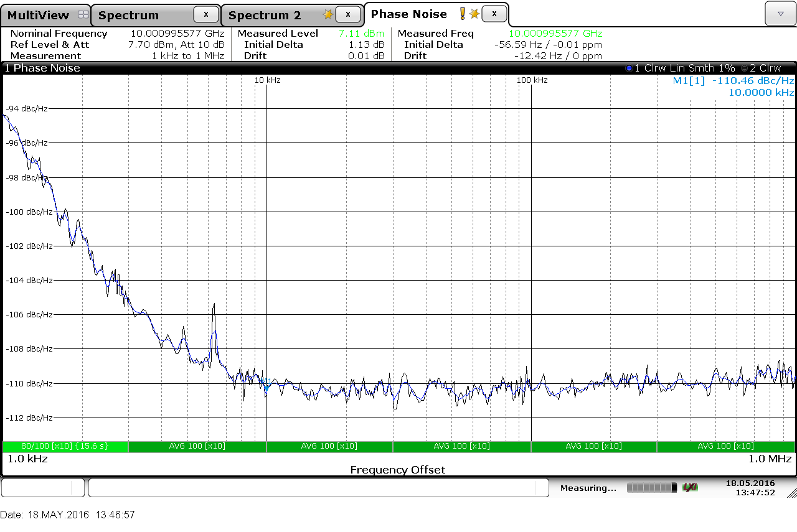
Task: Close the Spectrum tab with its x button
Action: click(205, 14)
